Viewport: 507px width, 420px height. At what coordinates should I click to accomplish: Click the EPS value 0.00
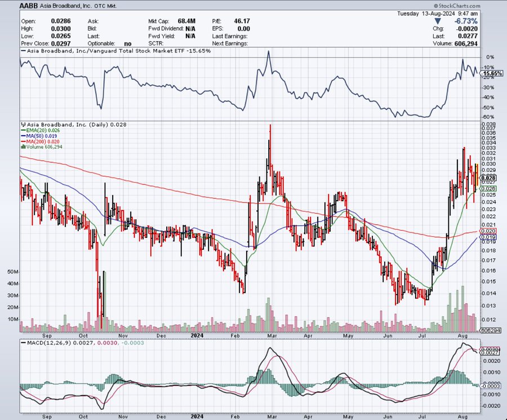[x=244, y=29]
